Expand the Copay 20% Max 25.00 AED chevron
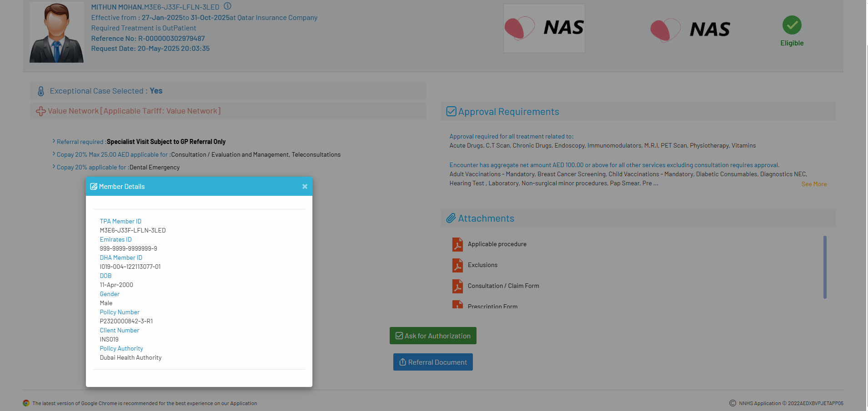Viewport: 868px width, 411px height. 54,154
